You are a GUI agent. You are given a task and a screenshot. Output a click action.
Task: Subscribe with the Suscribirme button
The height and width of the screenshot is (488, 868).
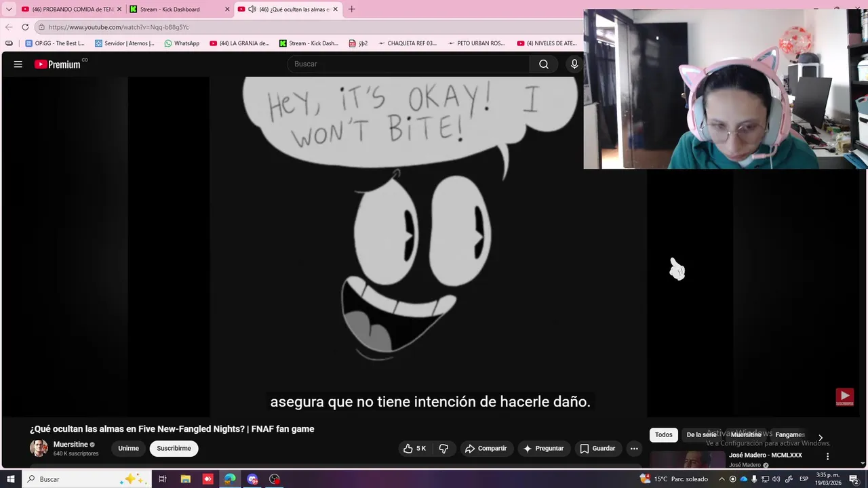click(174, 449)
